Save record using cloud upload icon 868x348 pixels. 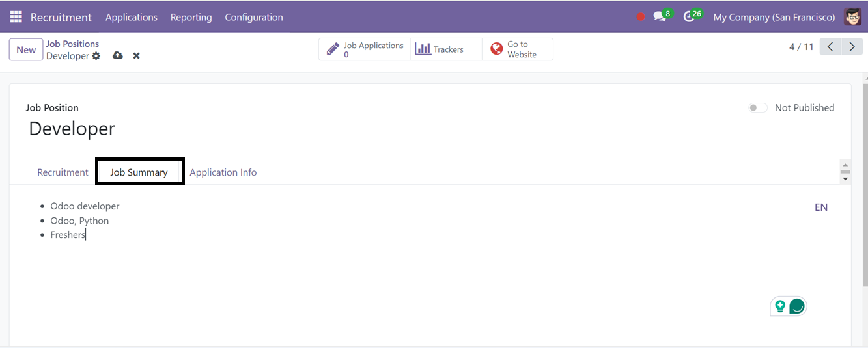118,56
